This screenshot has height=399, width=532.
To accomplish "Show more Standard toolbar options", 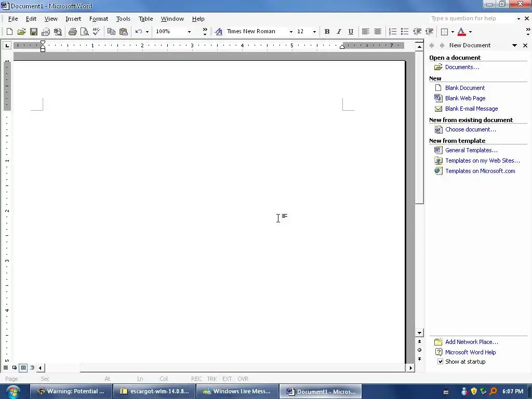I will [205, 32].
